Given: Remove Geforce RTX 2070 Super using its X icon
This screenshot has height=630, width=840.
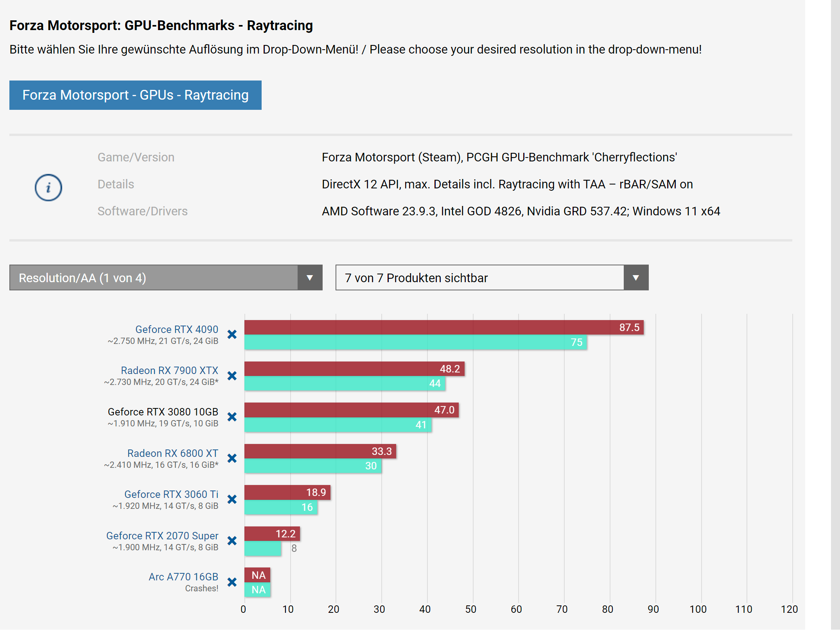Looking at the screenshot, I should pos(232,541).
